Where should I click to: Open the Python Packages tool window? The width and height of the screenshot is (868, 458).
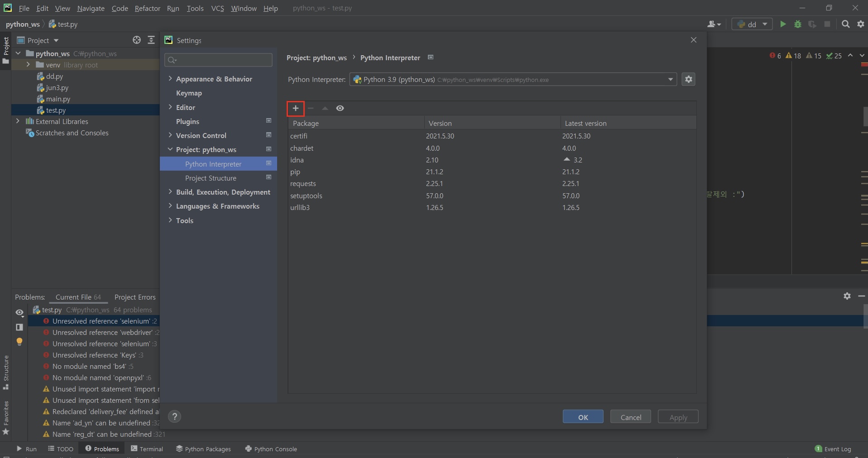[x=203, y=448]
